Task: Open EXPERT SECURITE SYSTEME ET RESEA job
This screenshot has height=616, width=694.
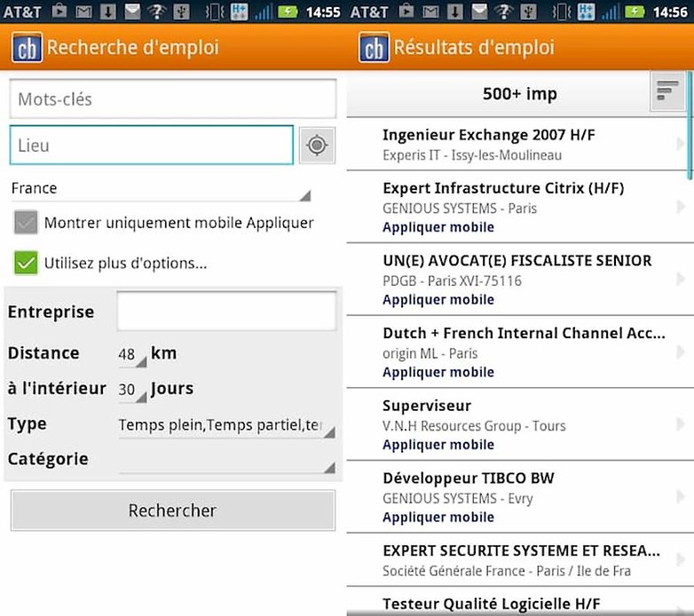Action: pyautogui.click(x=520, y=560)
